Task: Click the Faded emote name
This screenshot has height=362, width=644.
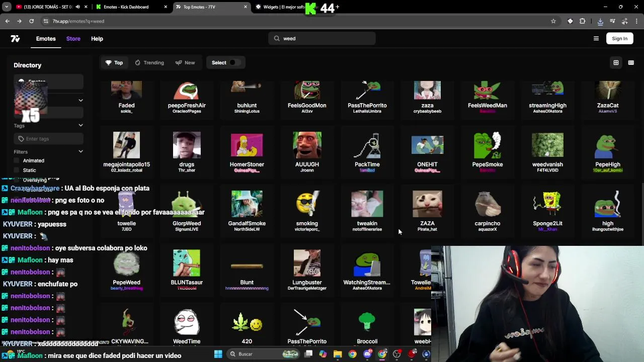Action: pos(126,106)
